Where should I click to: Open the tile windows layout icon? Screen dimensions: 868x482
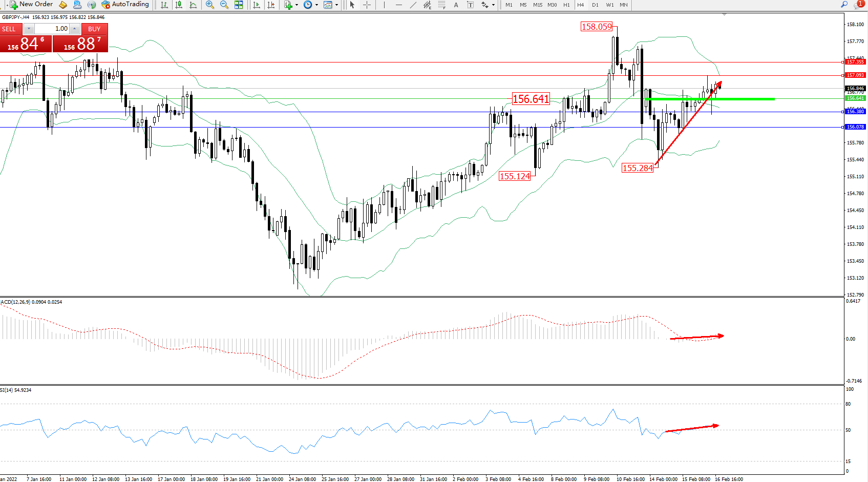coord(239,5)
